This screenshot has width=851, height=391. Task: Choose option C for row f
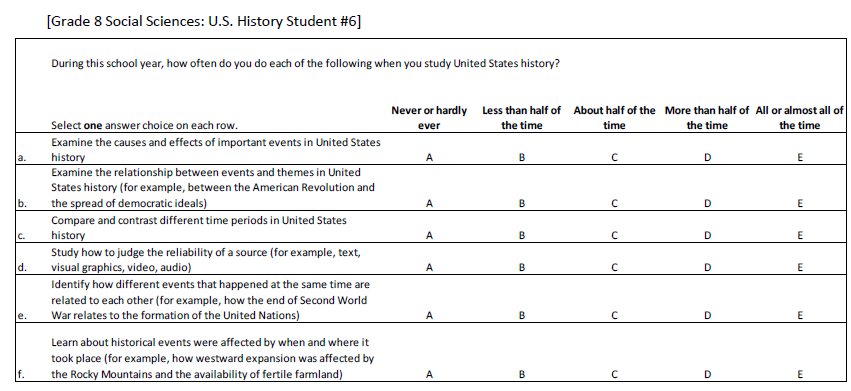point(614,374)
